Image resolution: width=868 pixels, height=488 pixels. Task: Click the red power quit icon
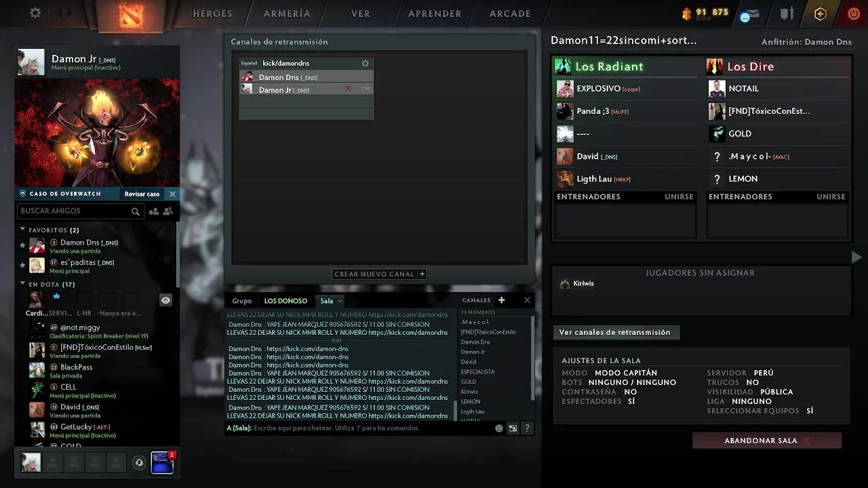(854, 14)
